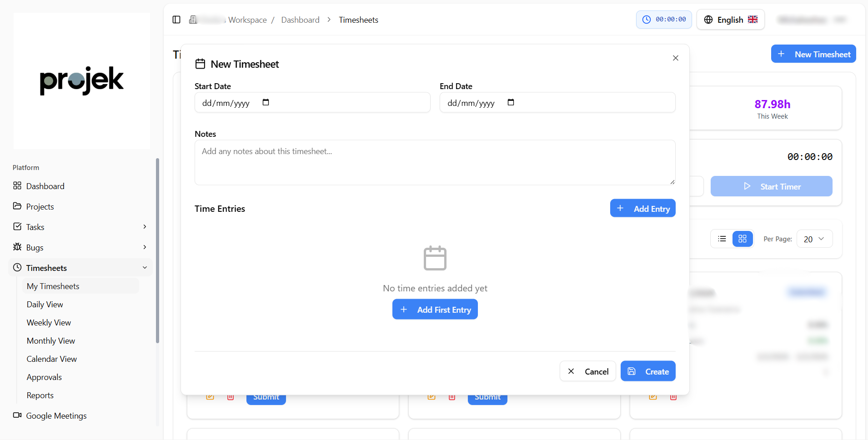Open the English language selector
This screenshot has width=868, height=440.
pyautogui.click(x=730, y=20)
